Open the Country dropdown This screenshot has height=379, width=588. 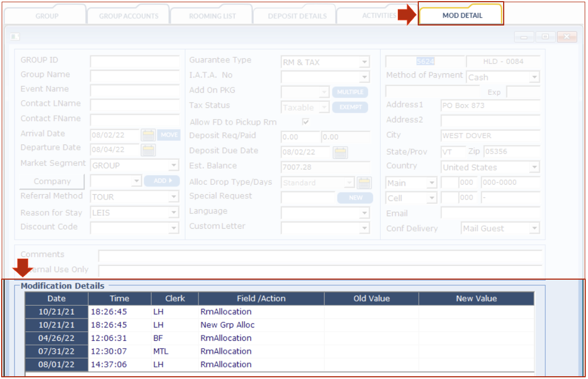point(534,168)
